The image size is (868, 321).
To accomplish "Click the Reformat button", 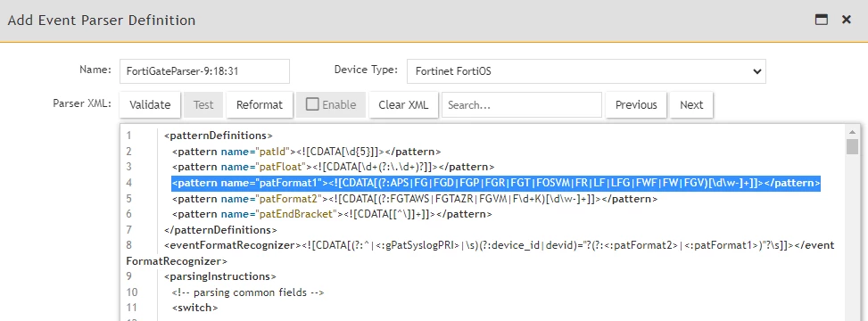I will tap(259, 104).
